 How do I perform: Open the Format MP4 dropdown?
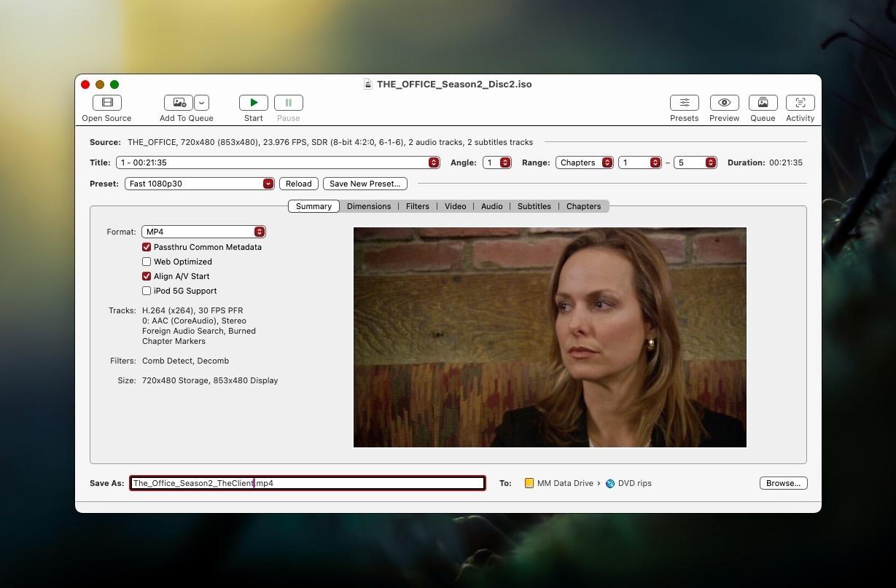pos(203,232)
